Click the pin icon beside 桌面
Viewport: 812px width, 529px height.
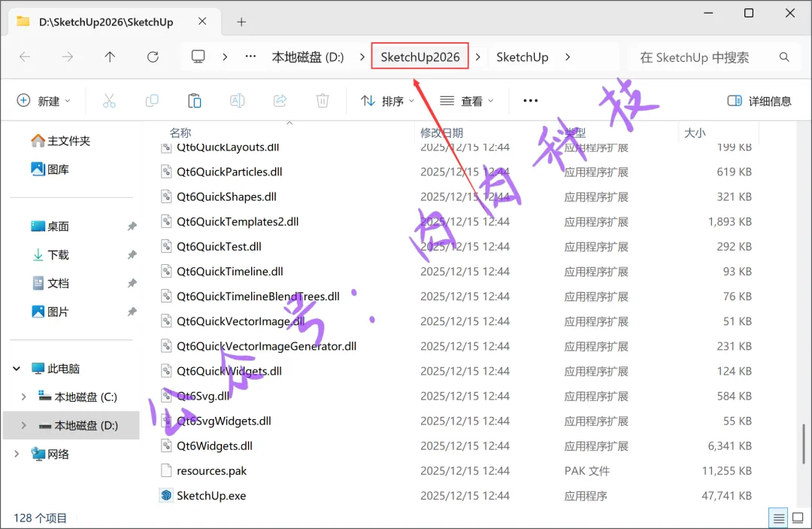click(x=132, y=226)
